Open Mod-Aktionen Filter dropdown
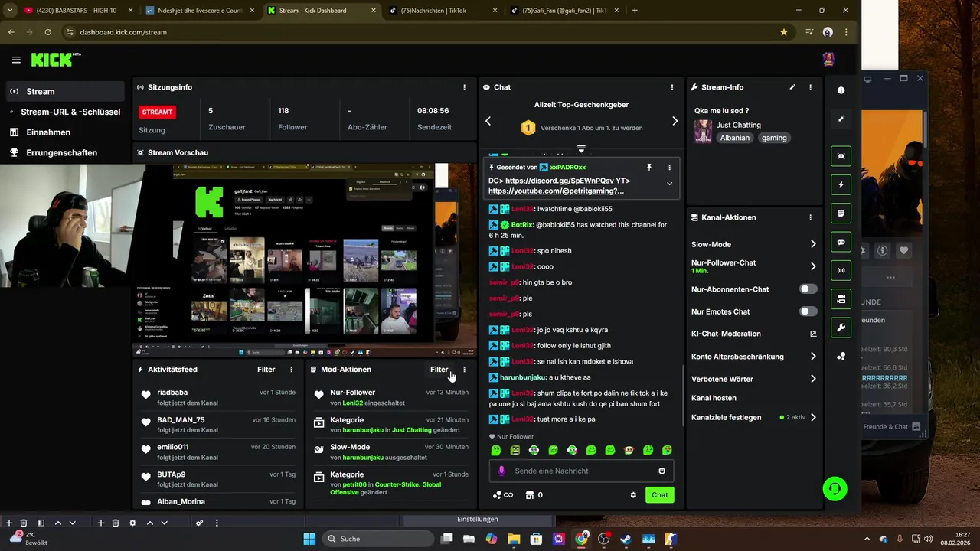This screenshot has width=980, height=551. click(439, 369)
